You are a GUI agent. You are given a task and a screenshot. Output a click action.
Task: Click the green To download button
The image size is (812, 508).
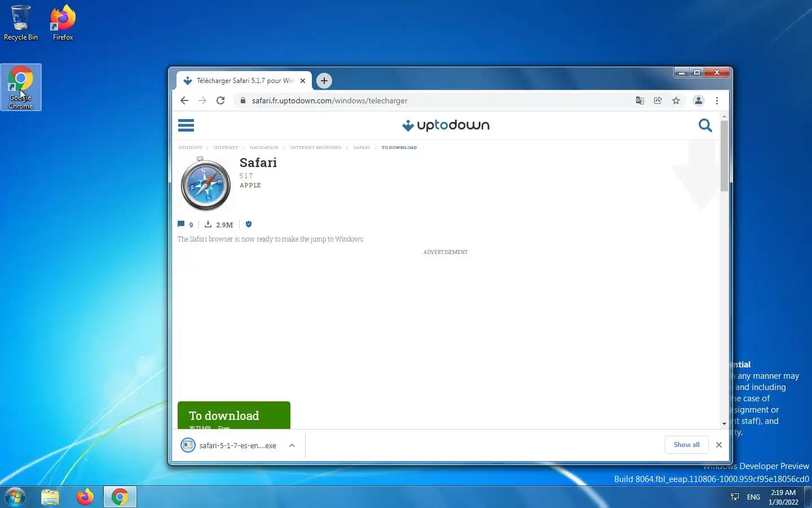click(234, 415)
